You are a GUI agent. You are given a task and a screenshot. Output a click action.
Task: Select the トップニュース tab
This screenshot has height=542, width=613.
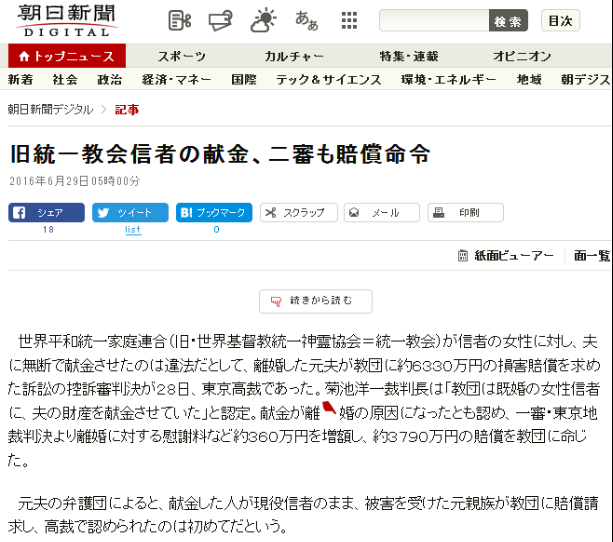pos(66,56)
